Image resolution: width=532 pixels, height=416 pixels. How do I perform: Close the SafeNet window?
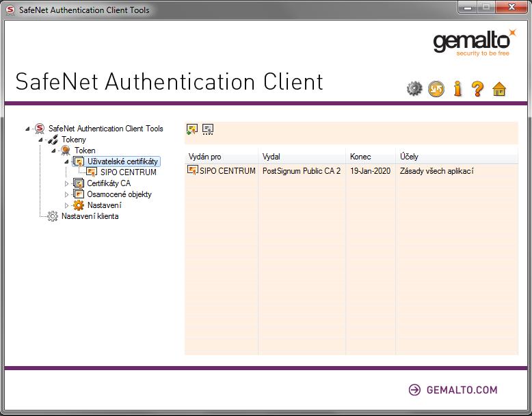click(511, 7)
